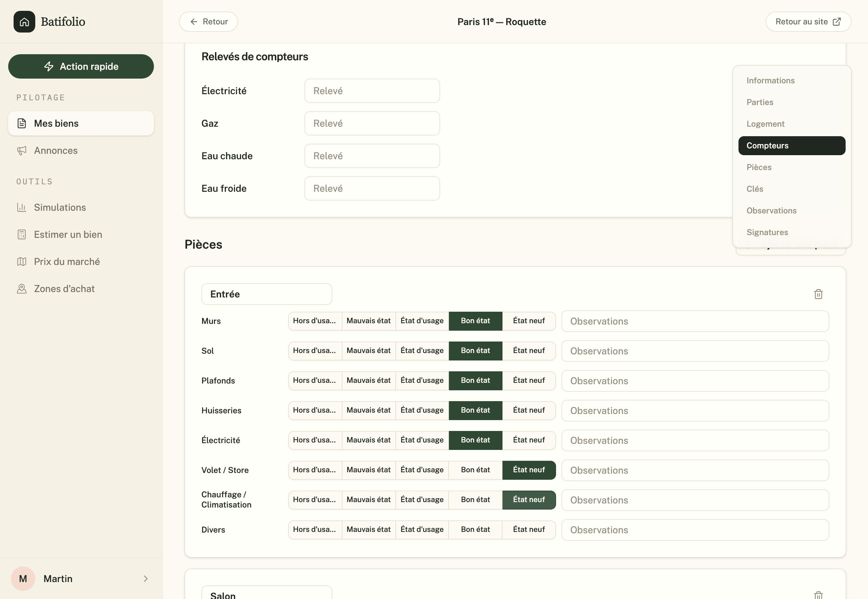The height and width of the screenshot is (599, 868).
Task: Set Chauffage / Climatisation to Bon état
Action: [x=475, y=499]
